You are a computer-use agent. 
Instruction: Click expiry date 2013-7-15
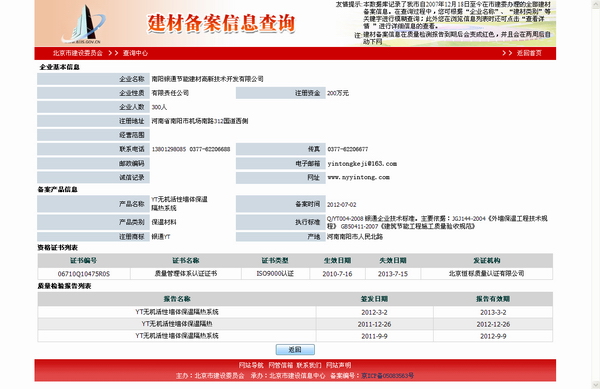[393, 274]
